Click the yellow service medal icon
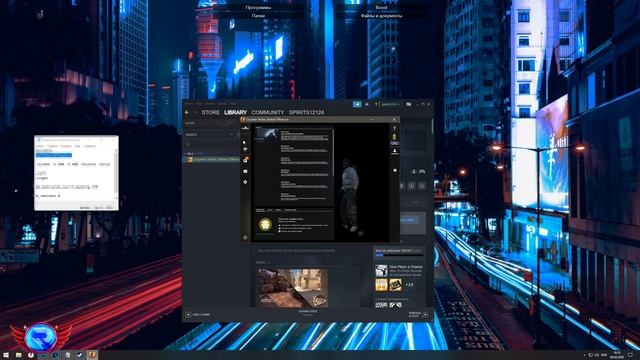The image size is (640, 360). [265, 224]
